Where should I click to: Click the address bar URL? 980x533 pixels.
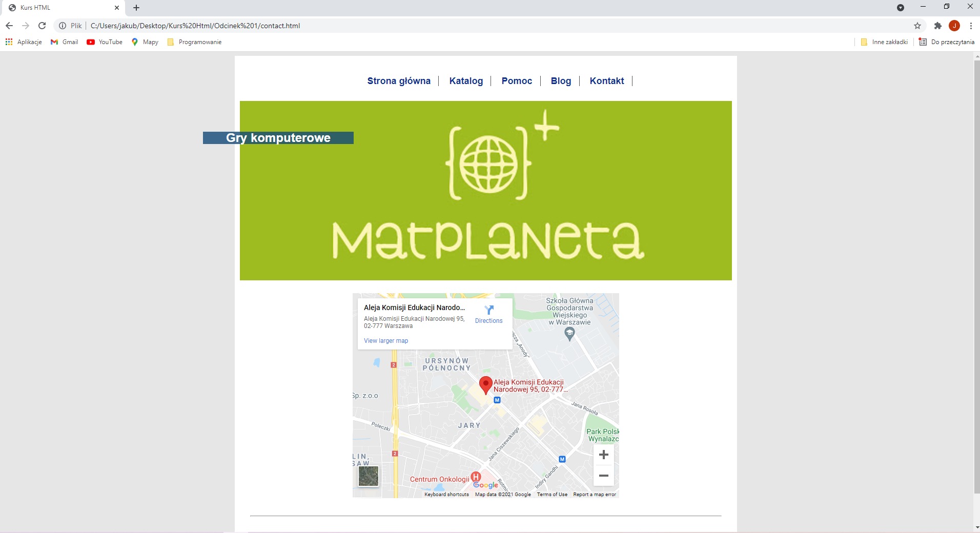point(195,26)
